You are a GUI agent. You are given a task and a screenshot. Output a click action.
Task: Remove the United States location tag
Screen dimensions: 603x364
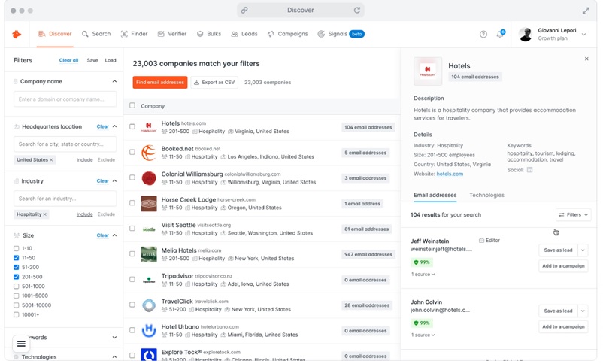51,159
